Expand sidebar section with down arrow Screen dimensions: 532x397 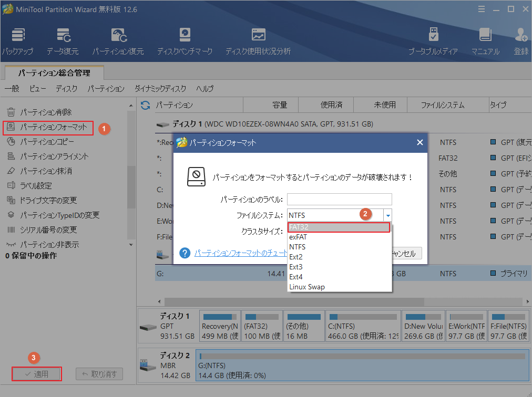click(x=131, y=245)
